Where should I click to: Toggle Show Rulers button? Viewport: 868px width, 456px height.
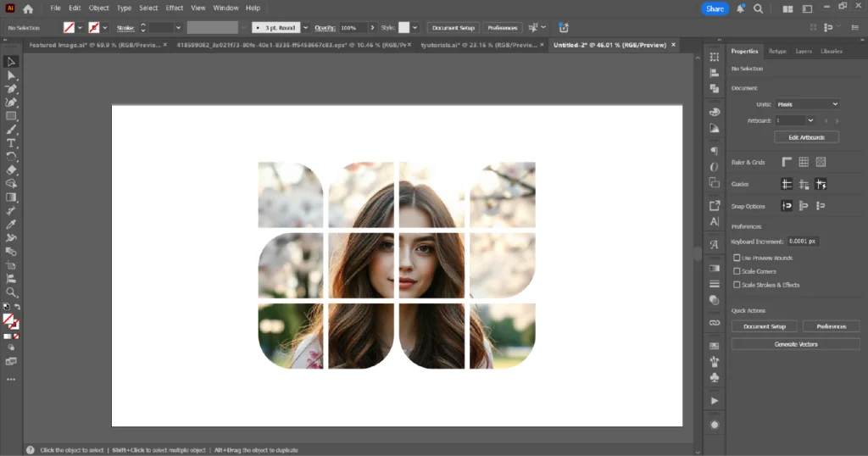pyautogui.click(x=787, y=162)
